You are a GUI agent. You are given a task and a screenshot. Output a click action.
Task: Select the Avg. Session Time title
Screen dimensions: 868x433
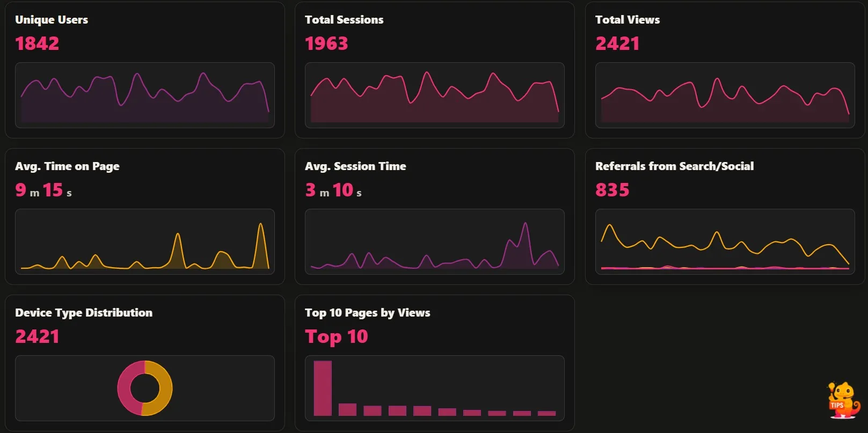(x=355, y=166)
